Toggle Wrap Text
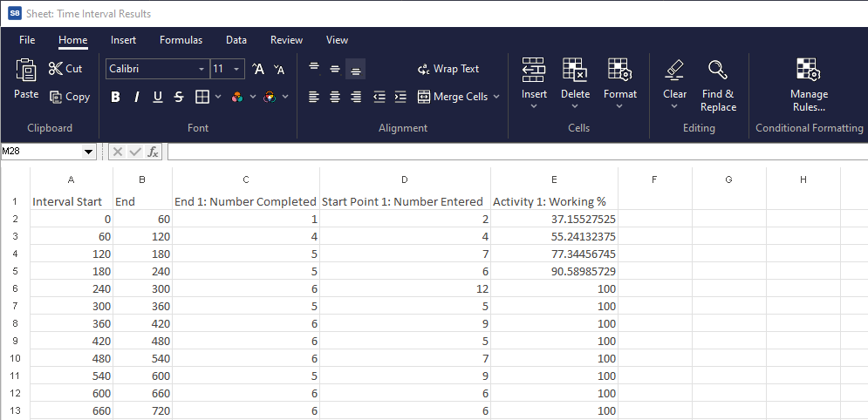868x420 pixels. (448, 69)
